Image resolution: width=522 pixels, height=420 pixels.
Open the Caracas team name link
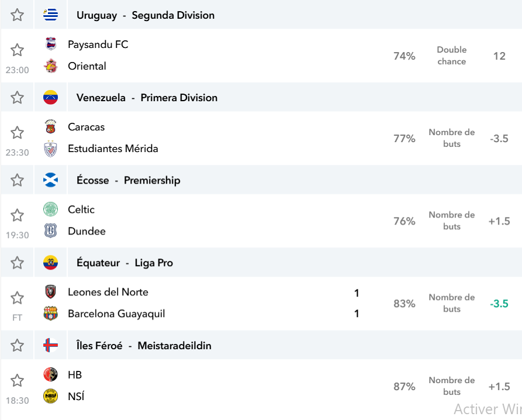point(87,127)
